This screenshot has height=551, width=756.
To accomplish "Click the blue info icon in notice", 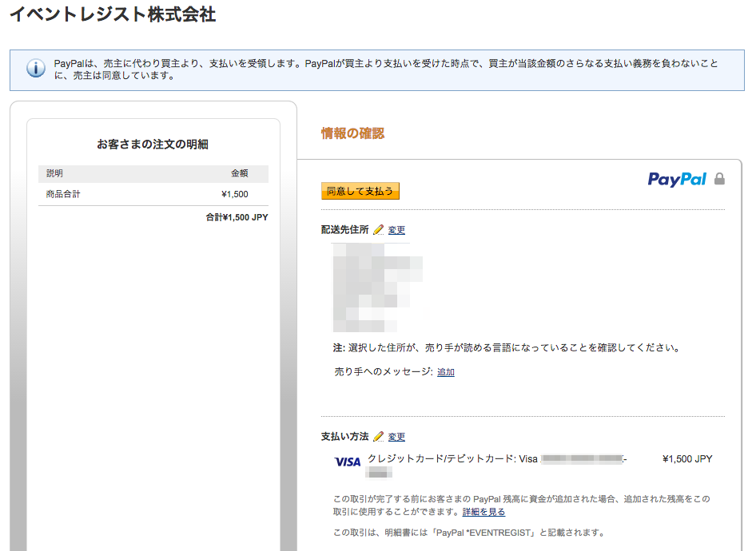I will 36,69.
